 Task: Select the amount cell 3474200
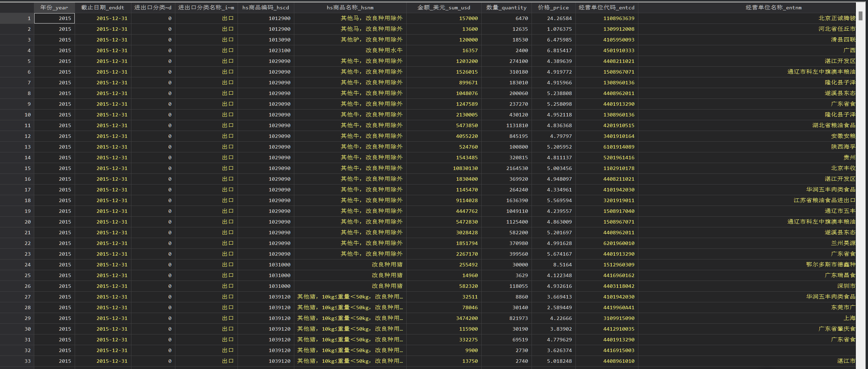pos(444,318)
